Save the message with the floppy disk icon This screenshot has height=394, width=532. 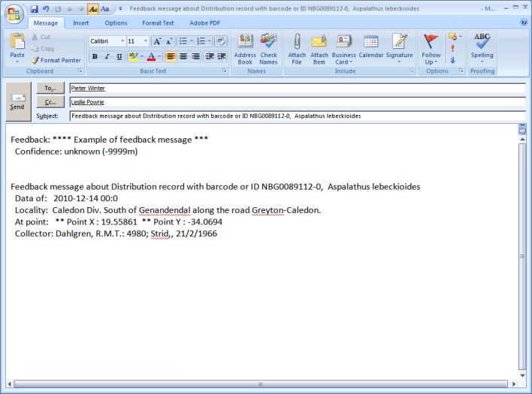point(34,9)
